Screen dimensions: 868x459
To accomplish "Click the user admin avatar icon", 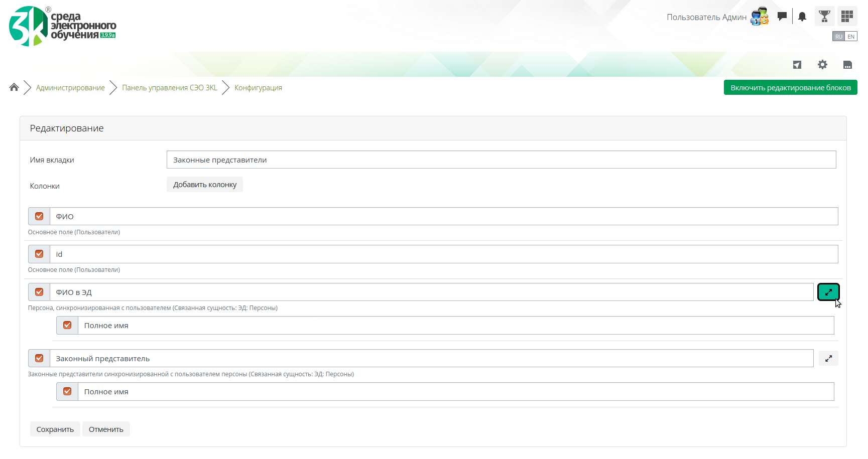I will (760, 17).
